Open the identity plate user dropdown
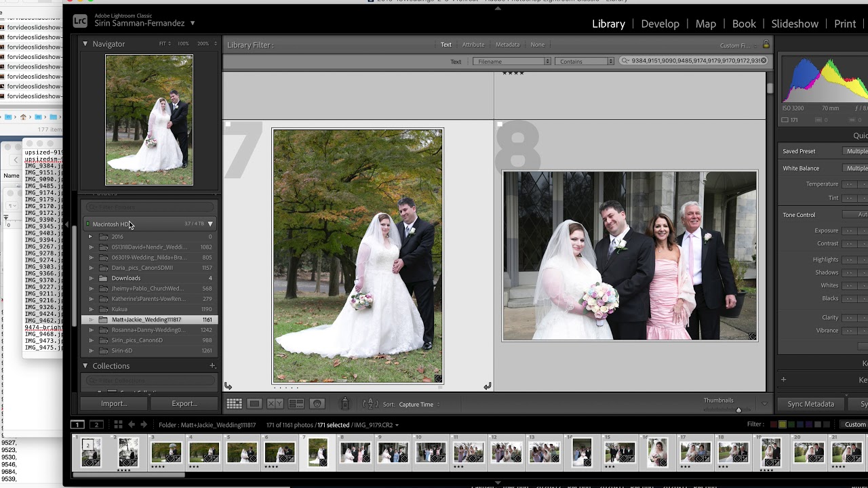 click(193, 23)
